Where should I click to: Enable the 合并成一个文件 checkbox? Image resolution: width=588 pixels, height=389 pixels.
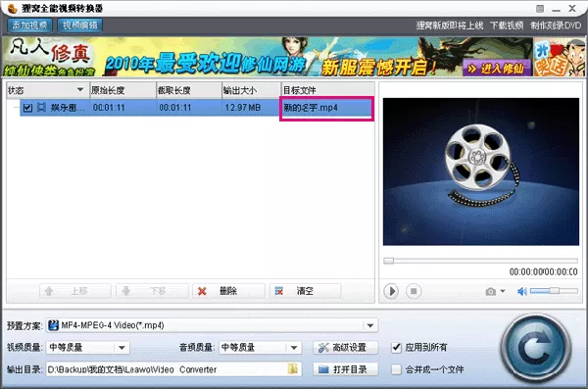pyautogui.click(x=396, y=369)
